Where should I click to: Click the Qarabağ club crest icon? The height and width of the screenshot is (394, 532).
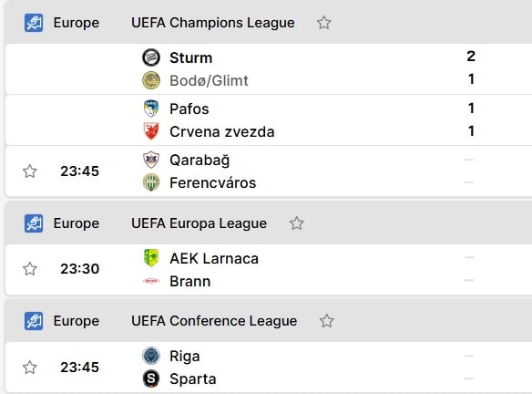[x=151, y=160]
